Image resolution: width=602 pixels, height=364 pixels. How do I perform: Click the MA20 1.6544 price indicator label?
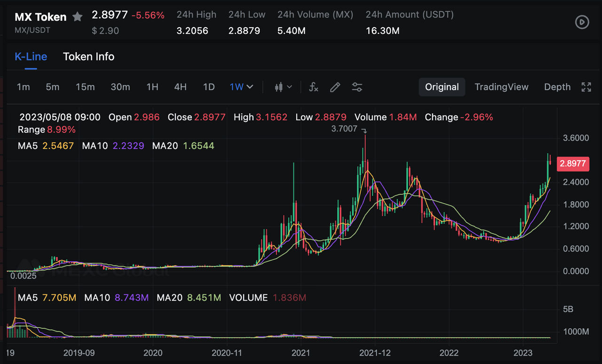click(183, 146)
